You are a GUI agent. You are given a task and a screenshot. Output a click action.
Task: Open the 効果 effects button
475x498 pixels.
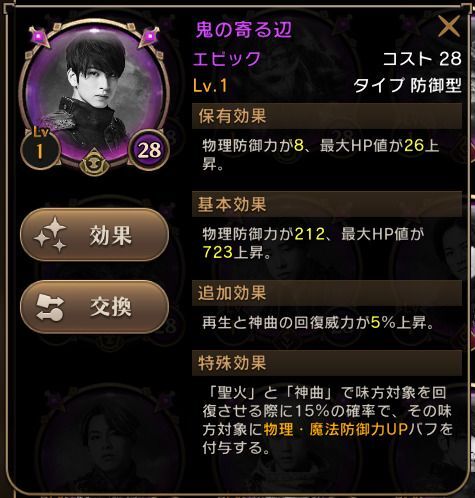coord(94,235)
